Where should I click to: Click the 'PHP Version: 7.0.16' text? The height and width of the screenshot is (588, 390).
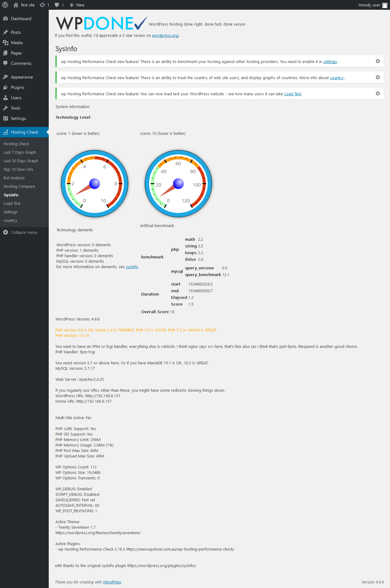[72, 335]
